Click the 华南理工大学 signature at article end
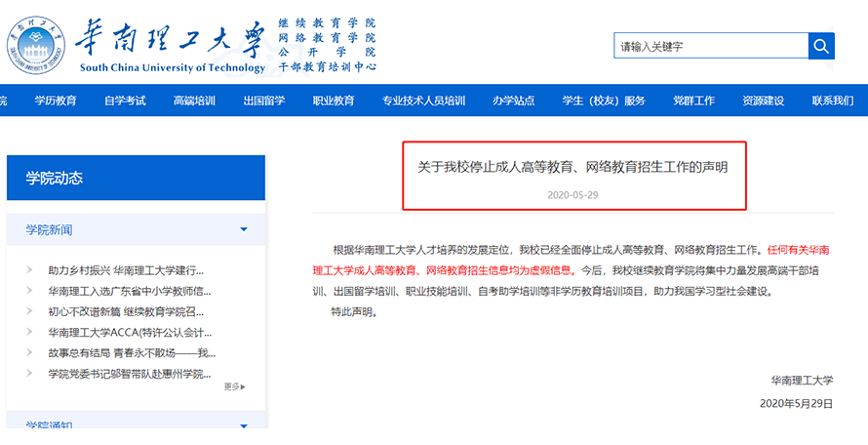Screen dimensions: 868x445 pyautogui.click(x=802, y=381)
